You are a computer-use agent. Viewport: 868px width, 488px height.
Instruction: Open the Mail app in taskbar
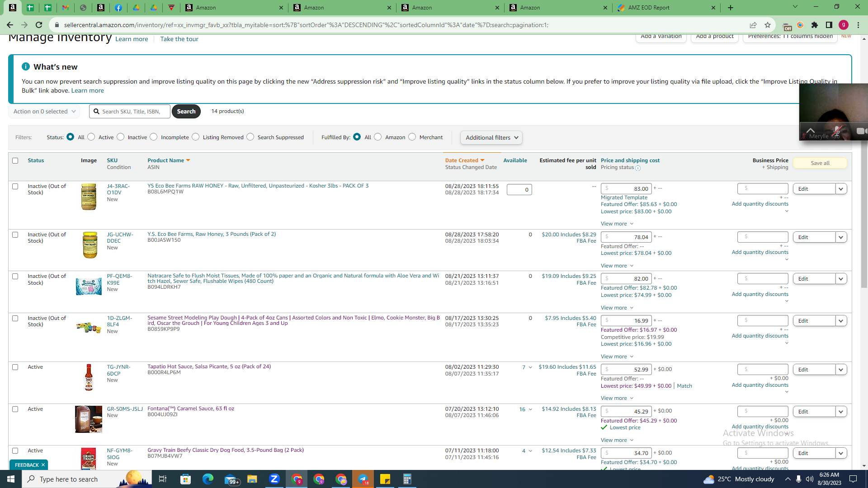coord(231,479)
